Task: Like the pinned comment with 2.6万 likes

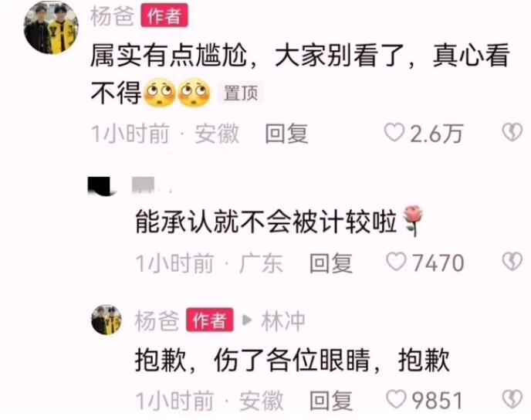Action: point(394,133)
